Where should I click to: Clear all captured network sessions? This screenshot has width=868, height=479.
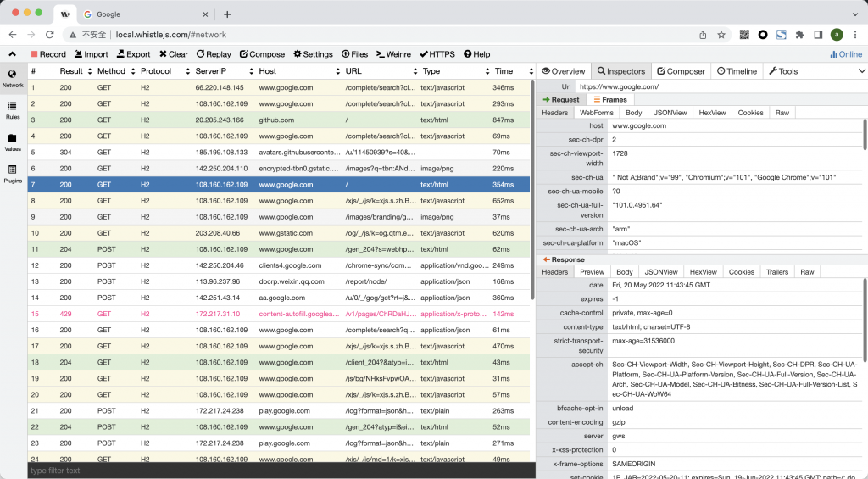(x=173, y=54)
